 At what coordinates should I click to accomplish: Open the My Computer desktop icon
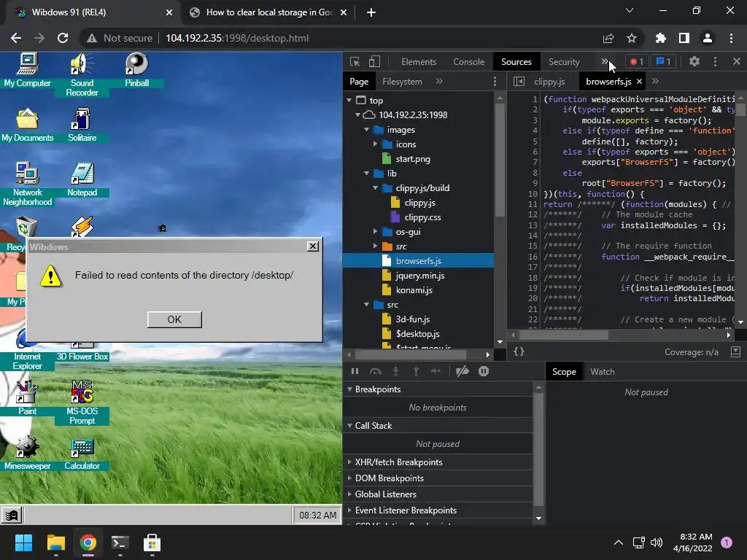27,70
